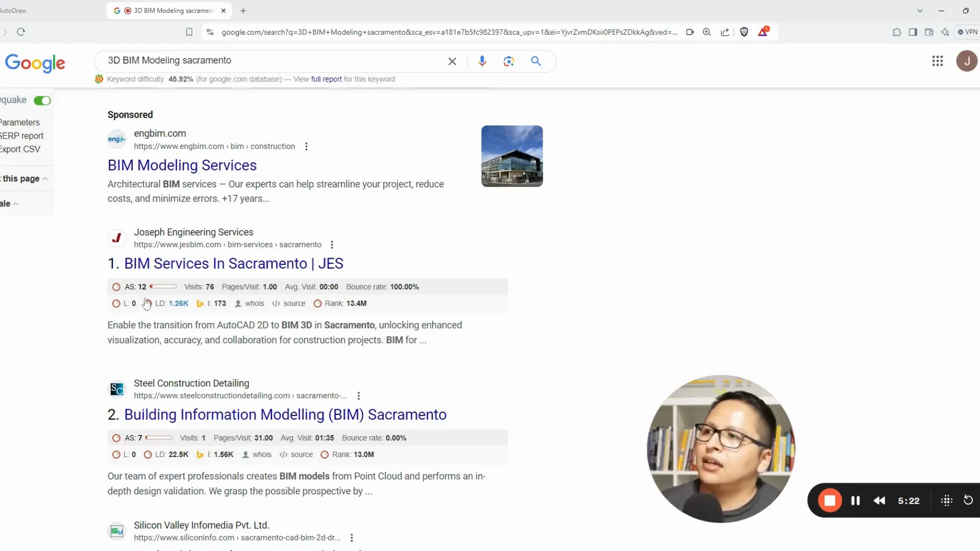Open more options for Silicon Valley Infomedia
980x551 pixels.
352,538
